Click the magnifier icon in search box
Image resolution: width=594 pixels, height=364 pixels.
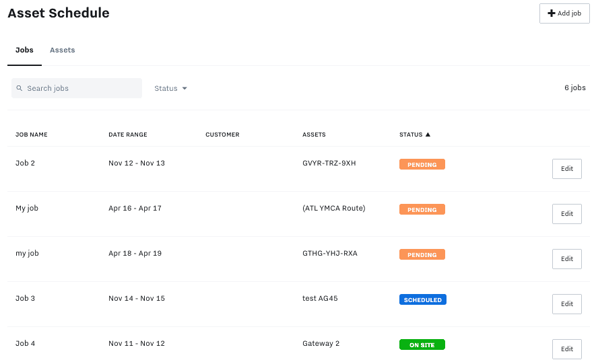20,88
